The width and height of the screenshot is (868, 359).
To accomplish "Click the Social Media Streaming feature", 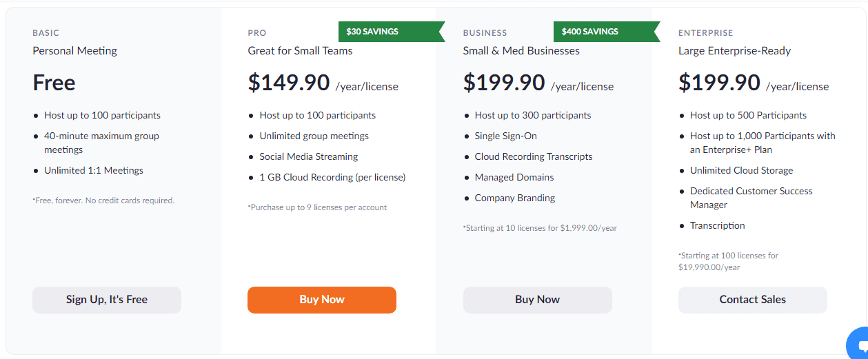I will point(309,157).
